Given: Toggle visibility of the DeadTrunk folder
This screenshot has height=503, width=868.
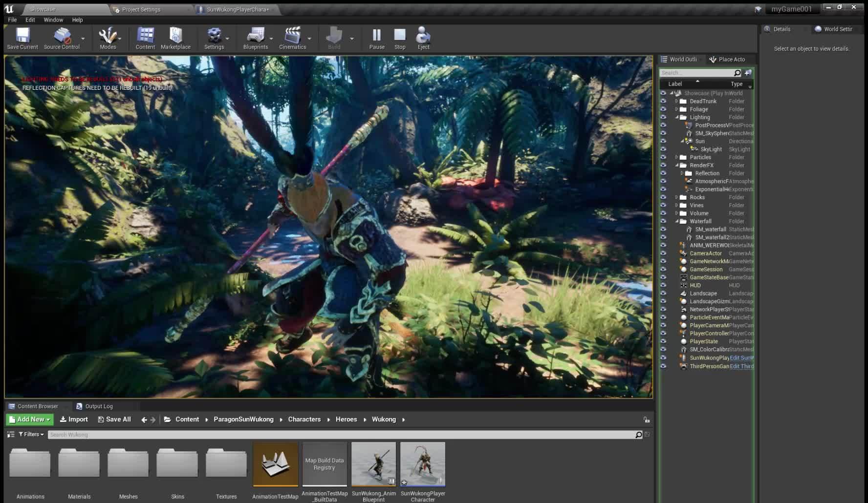Looking at the screenshot, I should pos(663,101).
